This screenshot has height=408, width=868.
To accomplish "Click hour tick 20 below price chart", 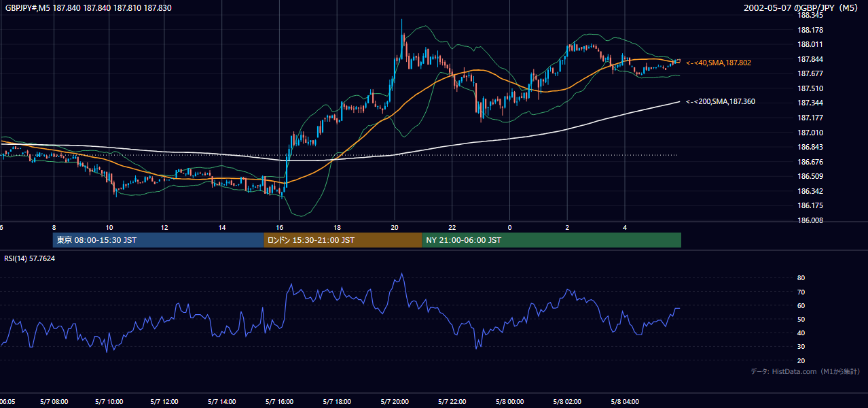I will pyautogui.click(x=394, y=227).
